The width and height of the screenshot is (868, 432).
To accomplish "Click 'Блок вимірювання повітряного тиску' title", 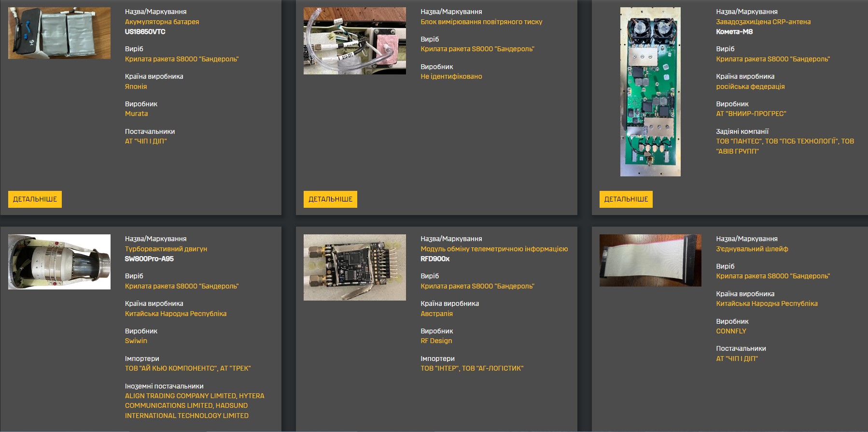I will pyautogui.click(x=481, y=22).
